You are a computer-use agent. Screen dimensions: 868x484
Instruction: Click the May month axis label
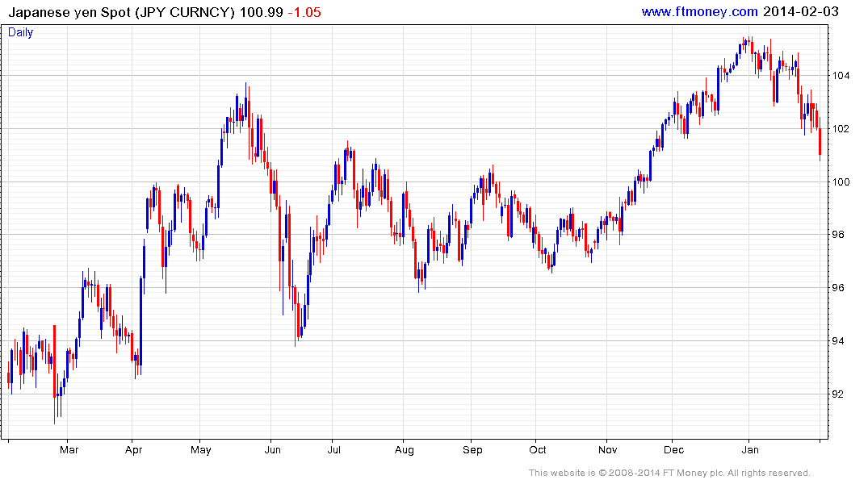pos(201,449)
